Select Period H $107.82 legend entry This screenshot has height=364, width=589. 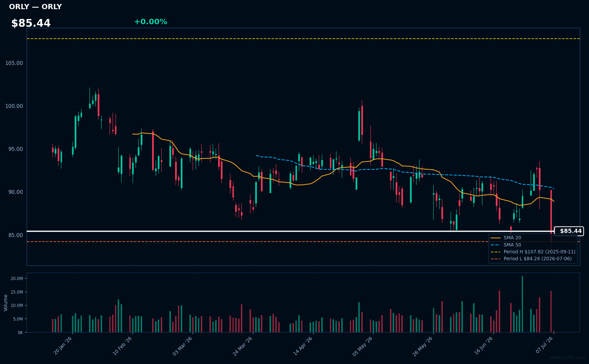click(x=533, y=252)
